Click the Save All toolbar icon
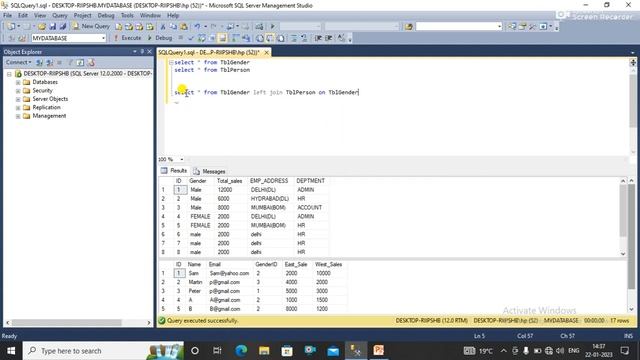 (x=62, y=27)
